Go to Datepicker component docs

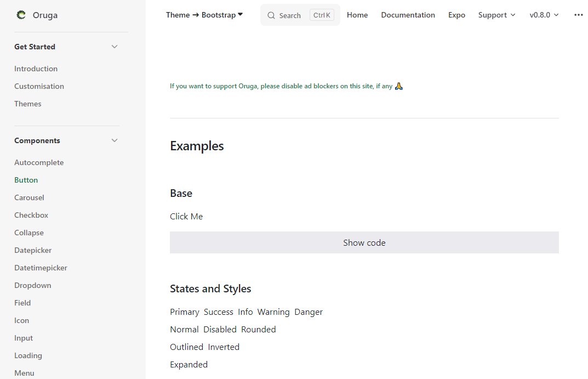33,250
